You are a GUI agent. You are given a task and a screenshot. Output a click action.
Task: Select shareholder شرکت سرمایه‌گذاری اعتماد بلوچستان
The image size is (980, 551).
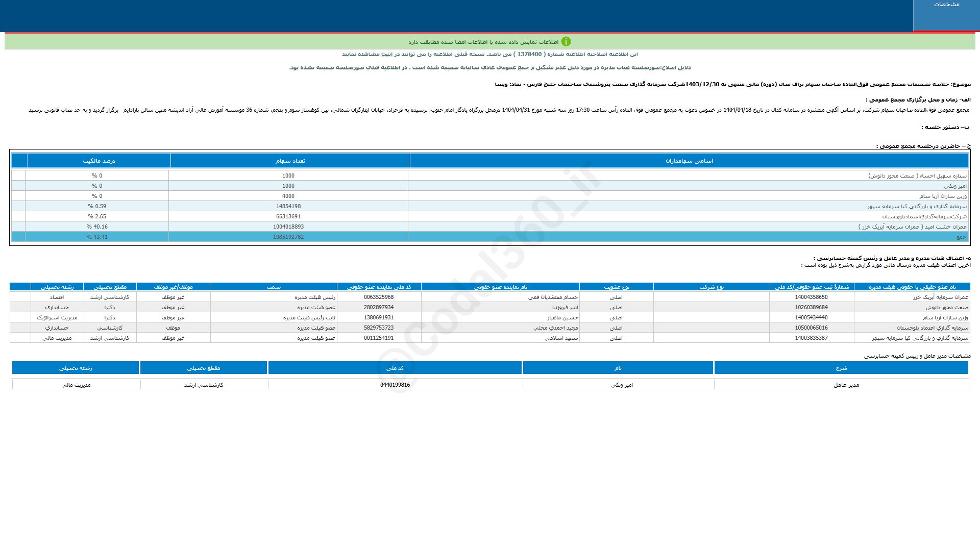tap(924, 216)
